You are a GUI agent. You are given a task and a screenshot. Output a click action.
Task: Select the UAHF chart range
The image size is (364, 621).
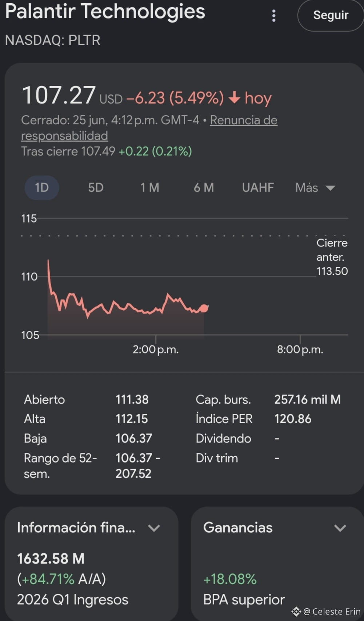(258, 188)
